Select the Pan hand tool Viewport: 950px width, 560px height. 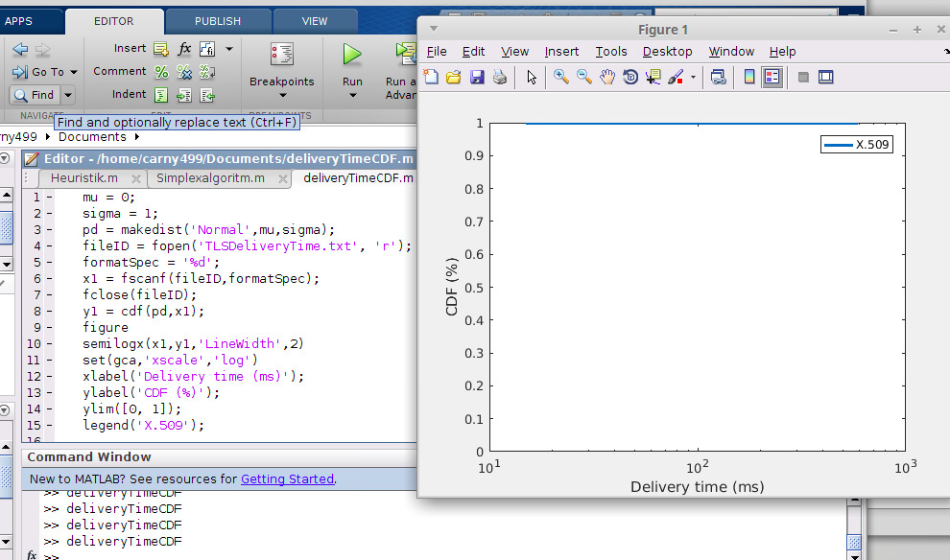(x=607, y=78)
